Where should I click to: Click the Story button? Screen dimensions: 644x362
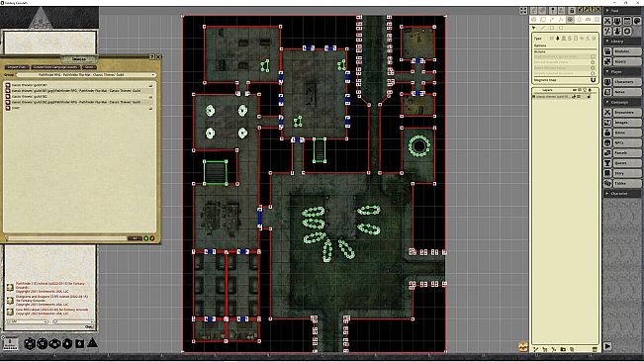[627, 173]
